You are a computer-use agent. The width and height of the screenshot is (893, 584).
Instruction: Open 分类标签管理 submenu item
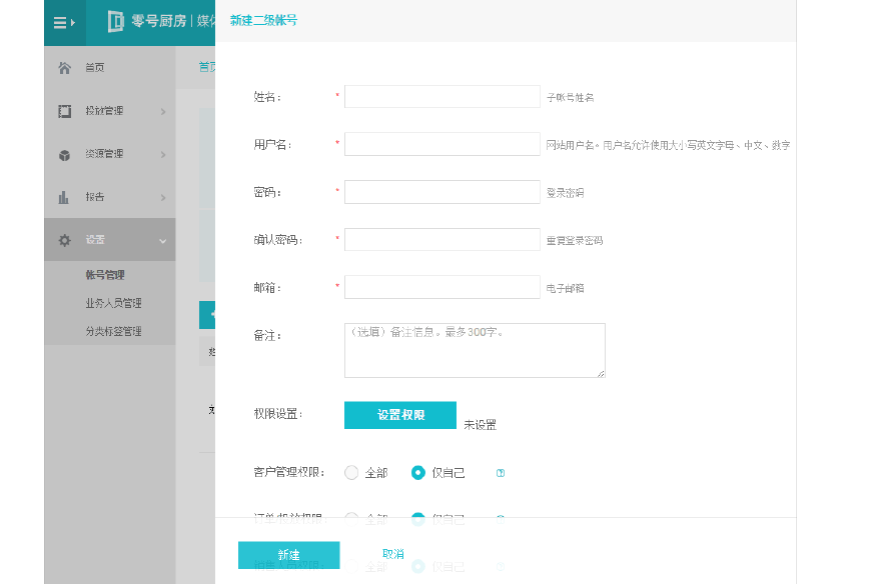coord(113,331)
